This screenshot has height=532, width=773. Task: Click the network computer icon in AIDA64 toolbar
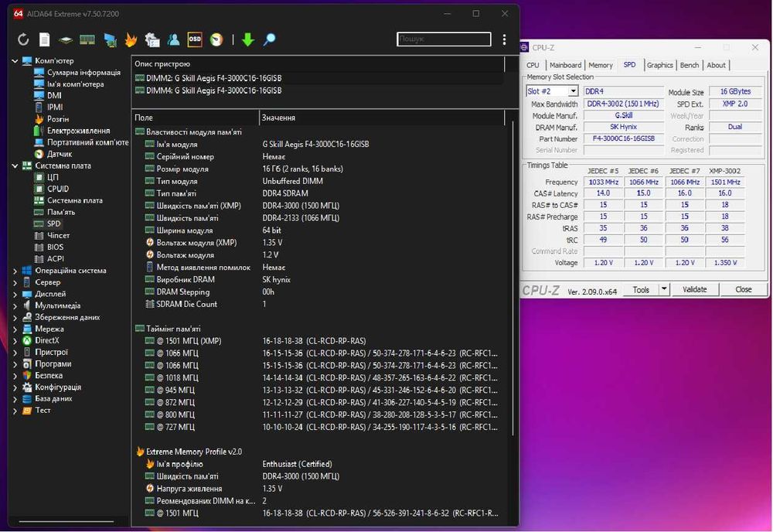click(x=110, y=40)
